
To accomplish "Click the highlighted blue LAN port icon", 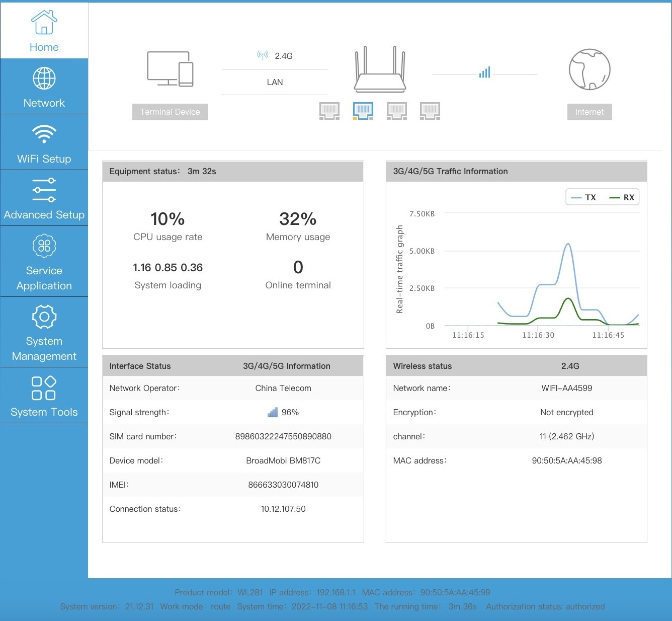I will [x=363, y=111].
